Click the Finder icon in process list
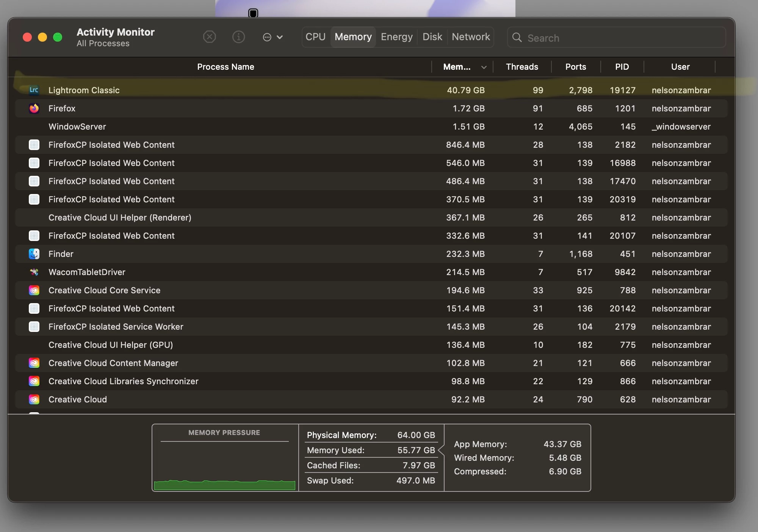The image size is (758, 532). tap(34, 254)
